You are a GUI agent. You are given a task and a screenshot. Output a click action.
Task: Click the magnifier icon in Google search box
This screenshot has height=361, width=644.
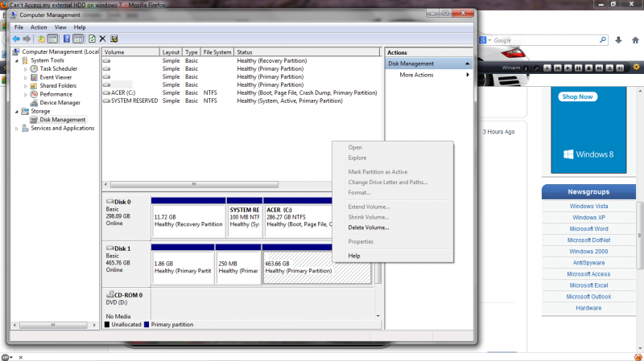(602, 39)
